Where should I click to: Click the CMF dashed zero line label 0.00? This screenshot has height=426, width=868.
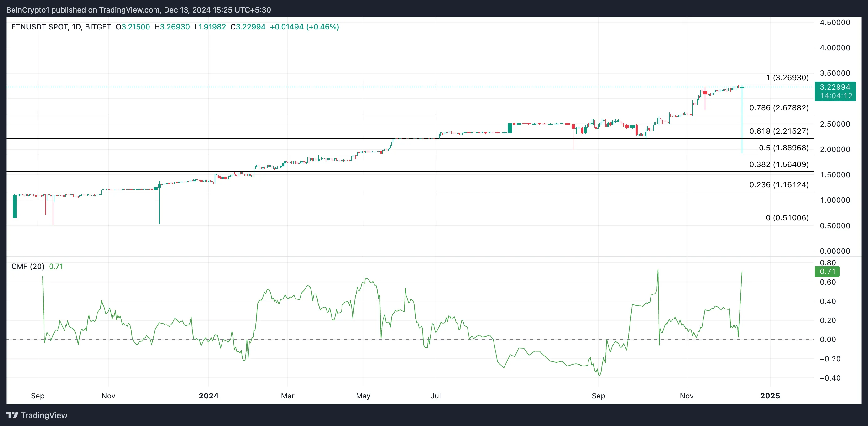click(x=828, y=340)
